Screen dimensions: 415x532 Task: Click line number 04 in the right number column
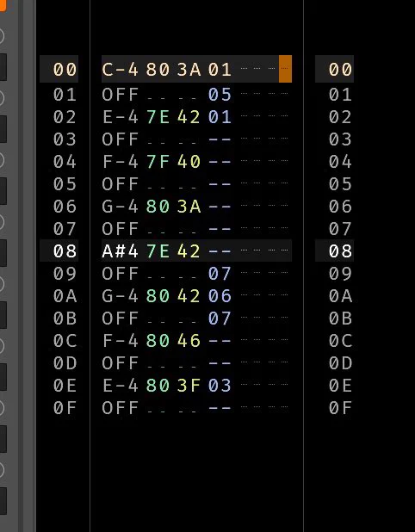[340, 162]
